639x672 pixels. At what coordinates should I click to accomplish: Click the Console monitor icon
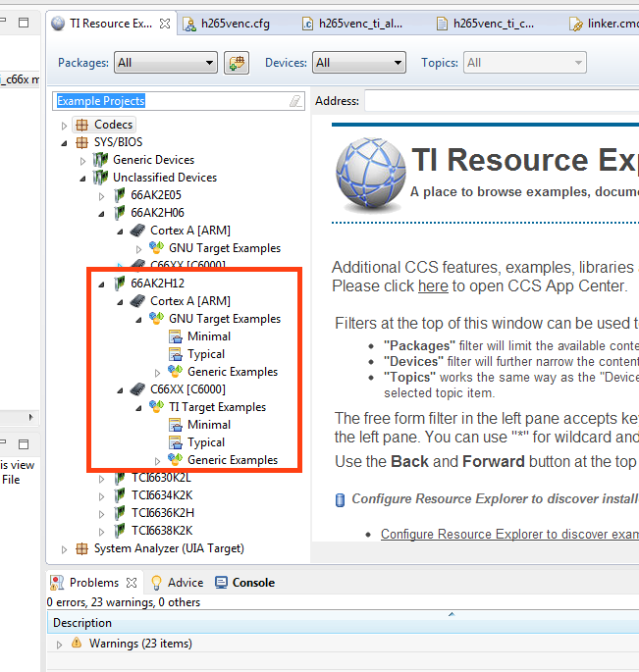click(221, 583)
